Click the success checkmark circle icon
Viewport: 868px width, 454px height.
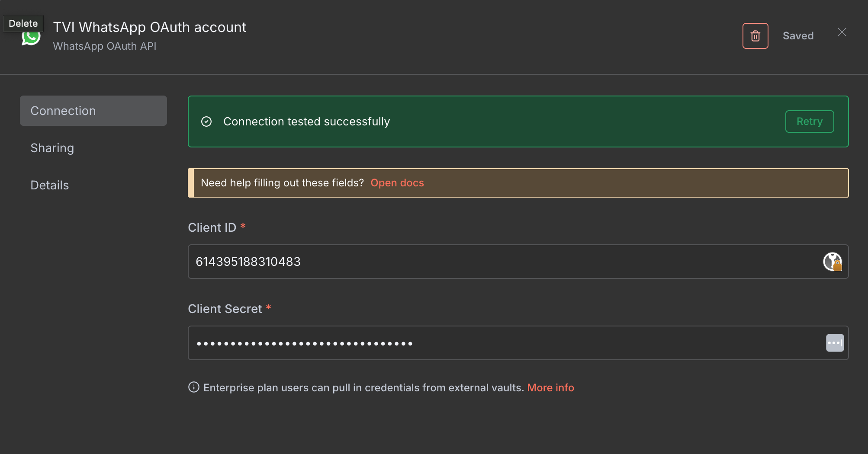[206, 121]
